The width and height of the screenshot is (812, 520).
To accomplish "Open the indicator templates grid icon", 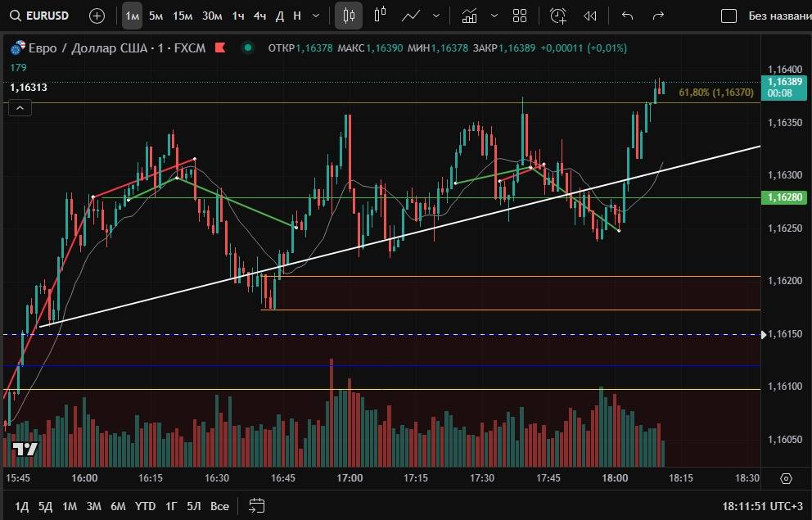I will coord(520,16).
